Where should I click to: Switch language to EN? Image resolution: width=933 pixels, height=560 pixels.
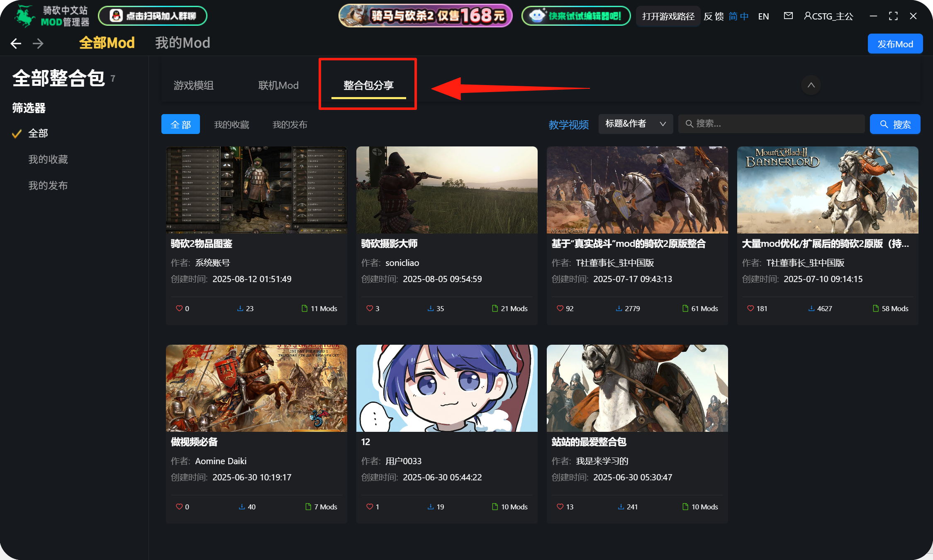[763, 17]
